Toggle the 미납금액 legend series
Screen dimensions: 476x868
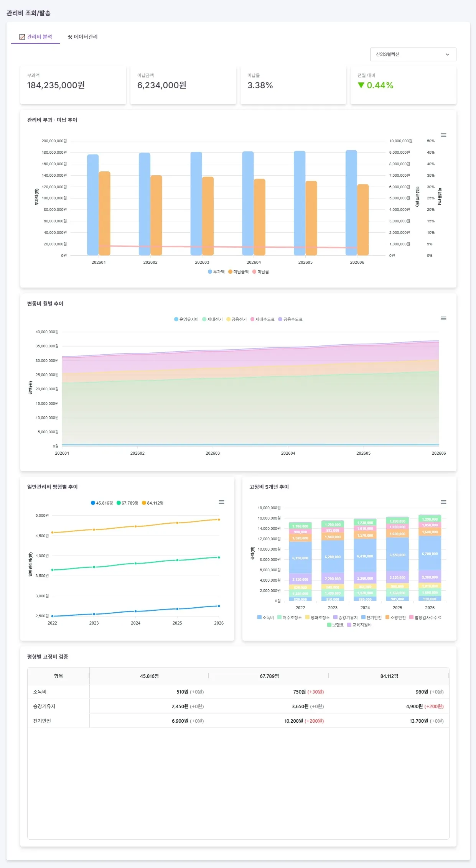239,272
